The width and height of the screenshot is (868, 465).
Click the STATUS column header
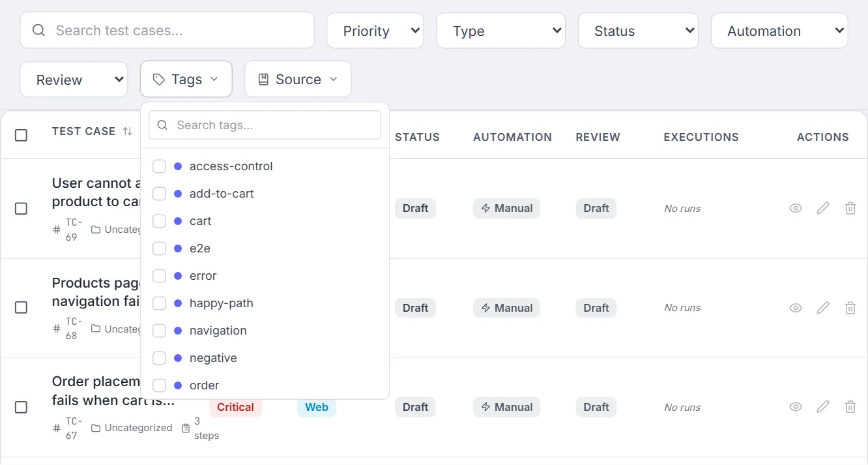click(x=417, y=137)
